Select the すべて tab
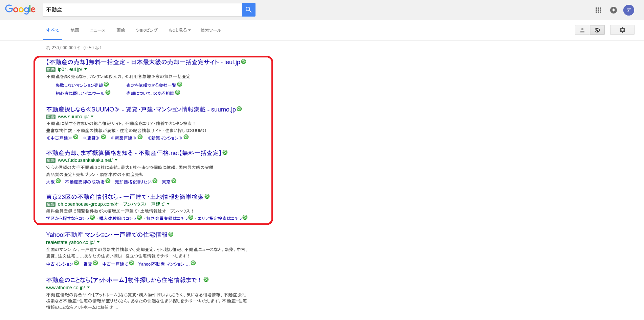 [x=53, y=30]
